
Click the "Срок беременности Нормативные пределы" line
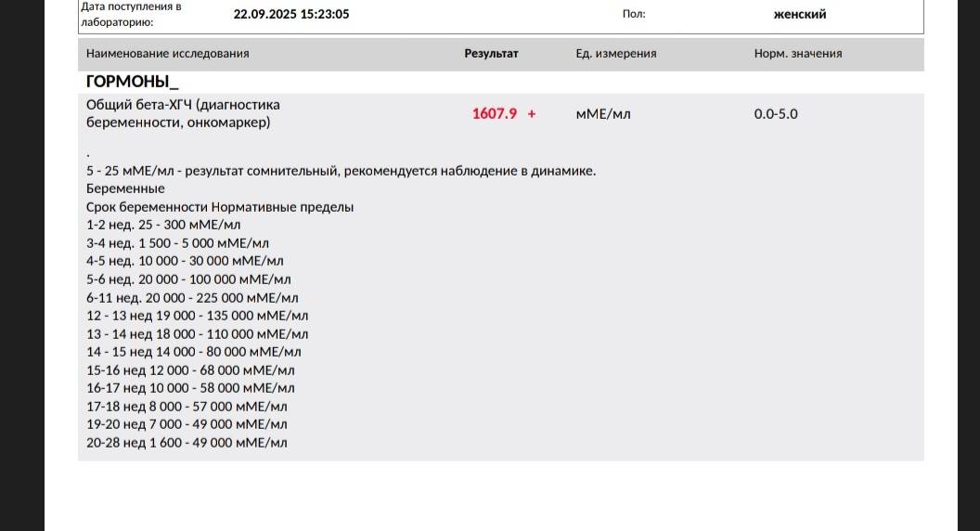point(220,207)
